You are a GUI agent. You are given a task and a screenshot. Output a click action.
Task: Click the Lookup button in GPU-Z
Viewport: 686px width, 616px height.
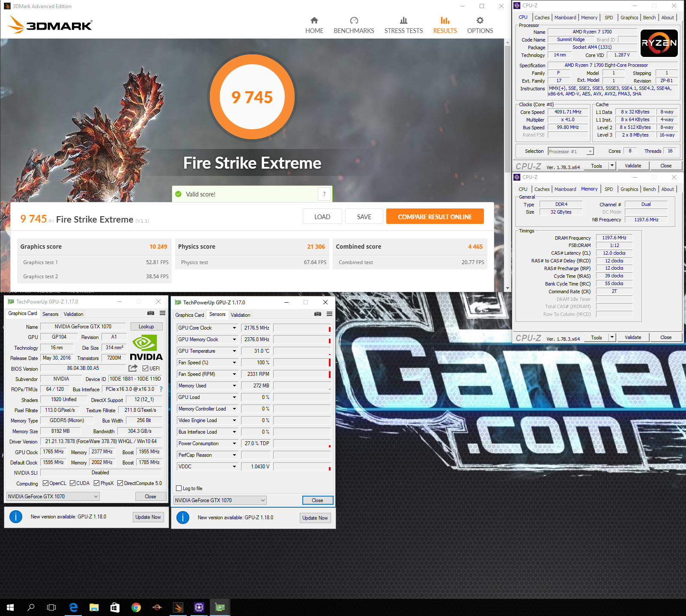[146, 327]
